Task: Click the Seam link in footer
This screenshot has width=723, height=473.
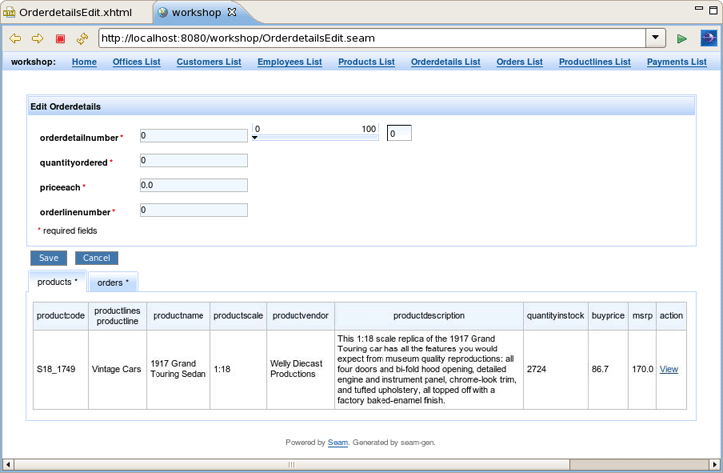Action: click(338, 442)
